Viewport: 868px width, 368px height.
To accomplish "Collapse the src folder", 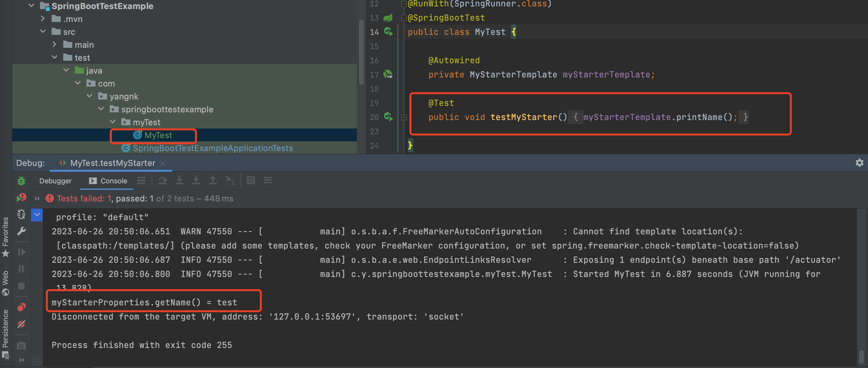I will [x=43, y=31].
